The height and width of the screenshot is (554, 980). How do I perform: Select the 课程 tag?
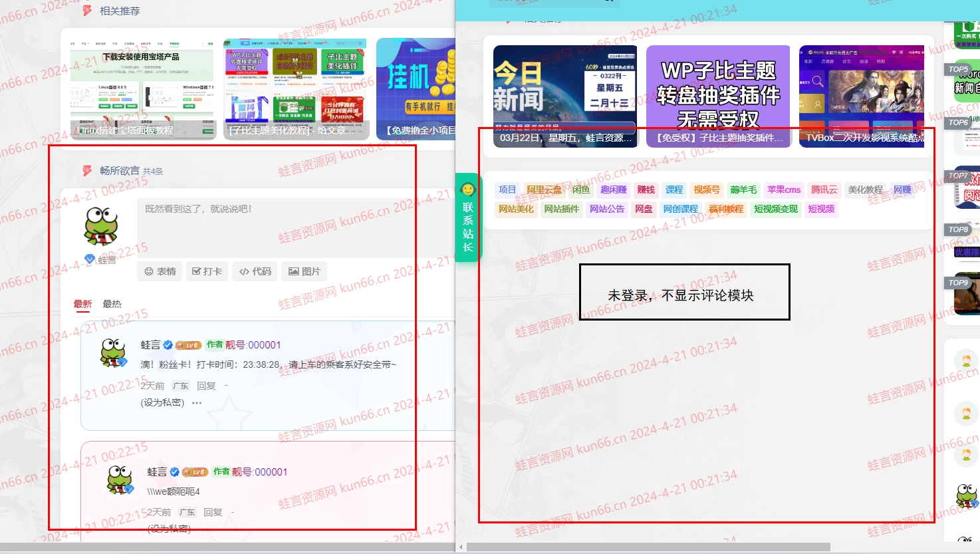pyautogui.click(x=674, y=190)
